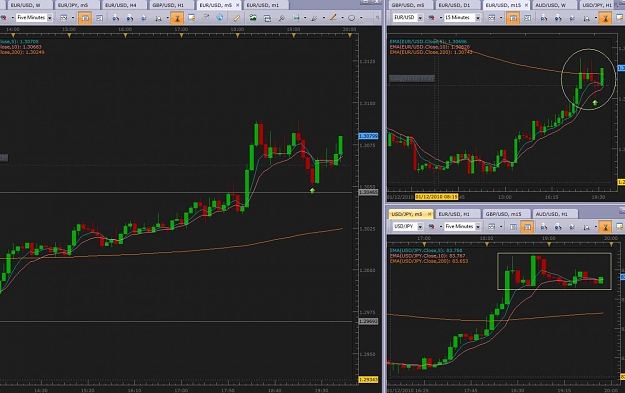Click the chart type icon in USD/JPY toolbar
This screenshot has width=625, height=393.
tap(492, 226)
